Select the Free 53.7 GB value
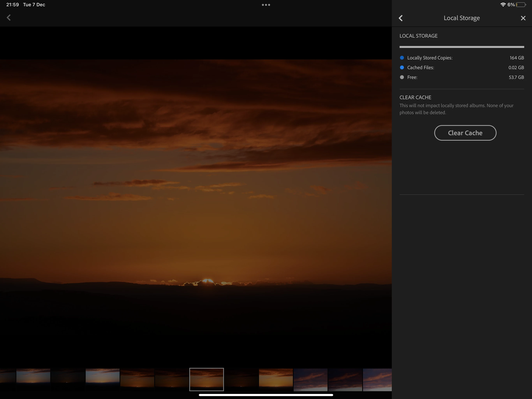Image resolution: width=532 pixels, height=399 pixels. point(516,77)
